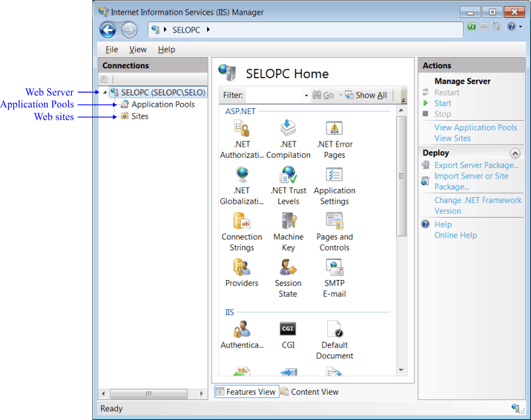Open the Filter dropdown arrow
Image resolution: width=531 pixels, height=420 pixels.
click(306, 96)
